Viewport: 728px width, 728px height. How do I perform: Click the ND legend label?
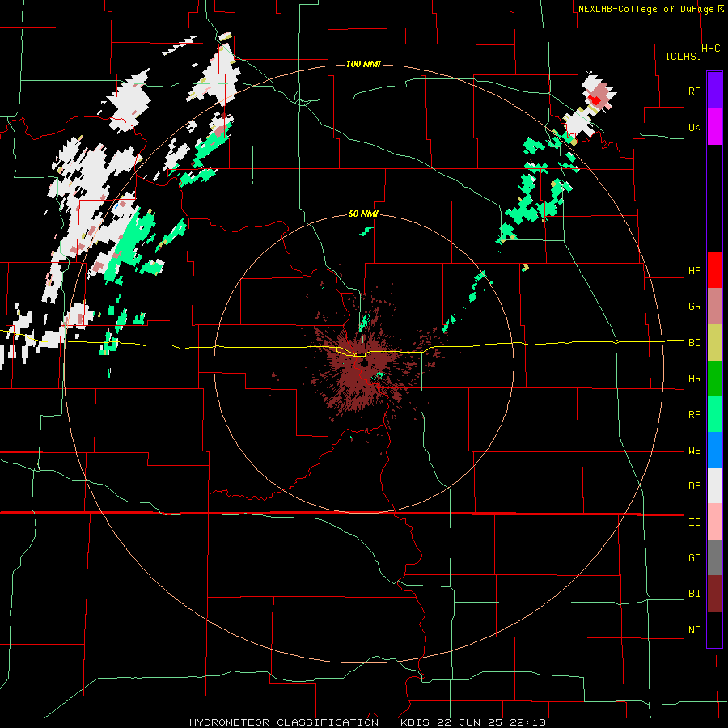coord(695,630)
